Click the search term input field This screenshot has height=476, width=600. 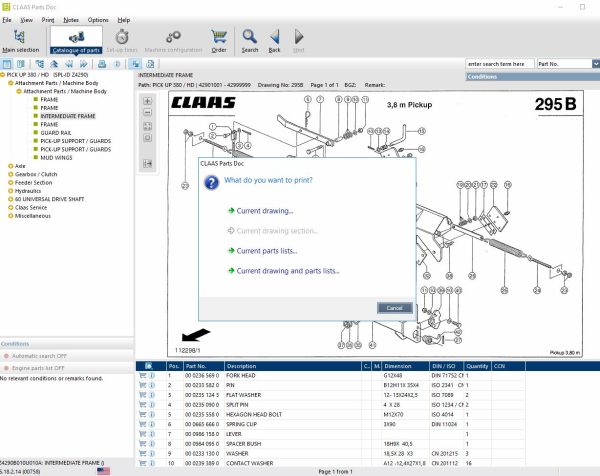point(499,64)
